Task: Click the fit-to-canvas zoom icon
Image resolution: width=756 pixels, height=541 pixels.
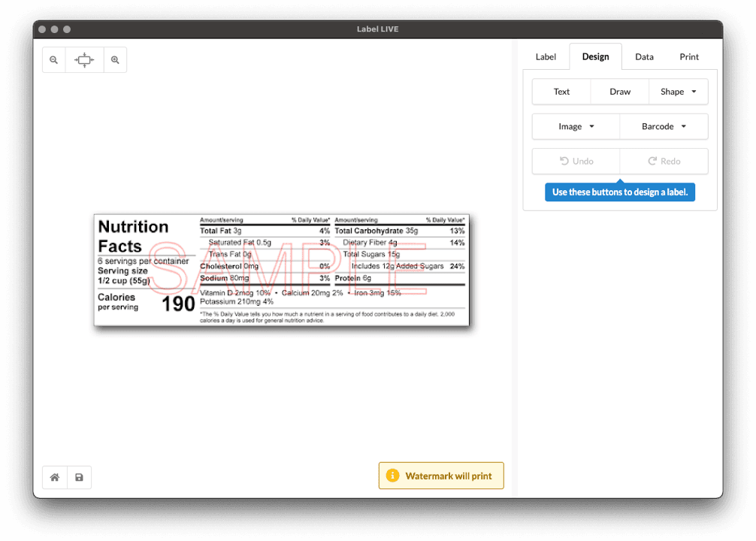Action: click(84, 59)
